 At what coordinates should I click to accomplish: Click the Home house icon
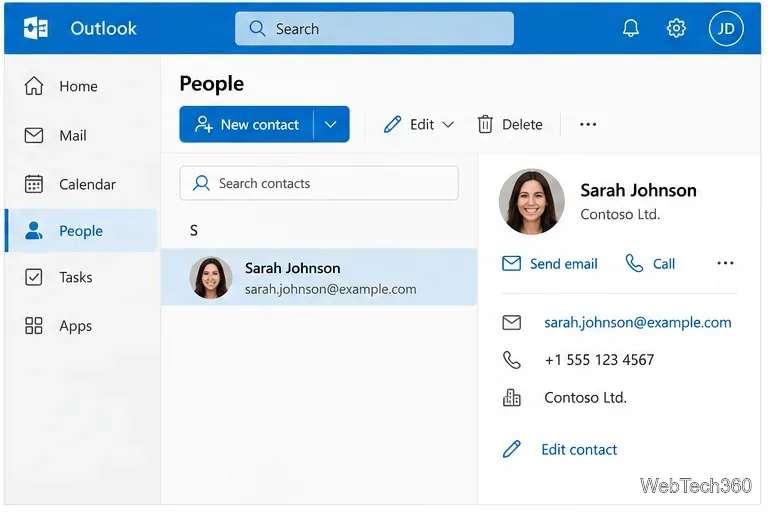point(34,86)
